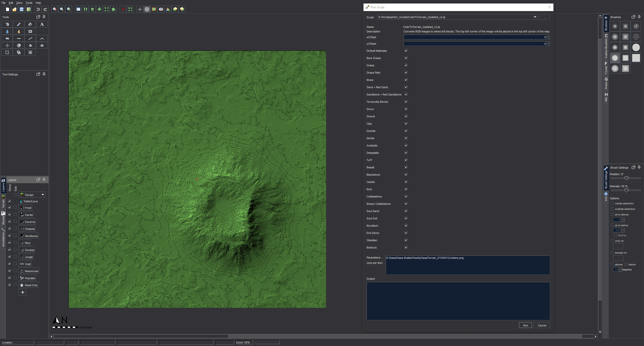Expand the Terrain layer dropdown
Screen dimensions: 644x346
pyautogui.click(x=43, y=195)
